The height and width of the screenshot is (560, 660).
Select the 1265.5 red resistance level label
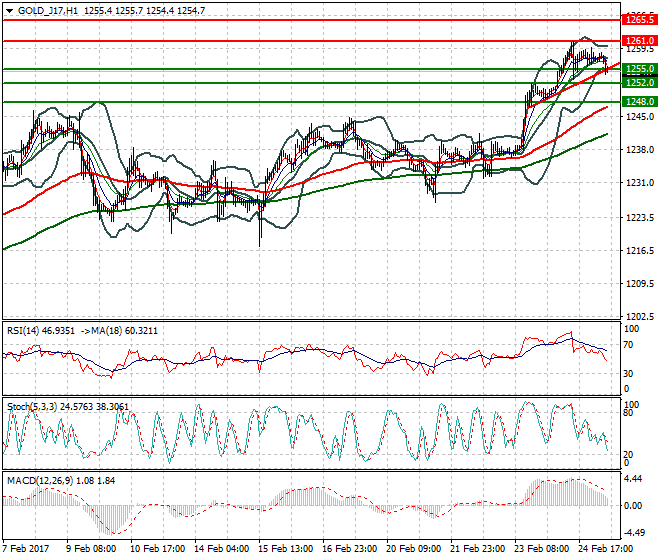[x=640, y=20]
